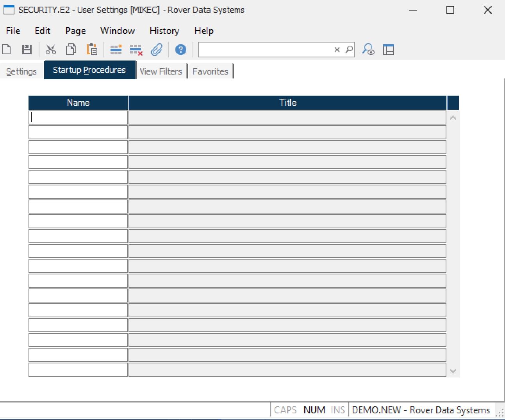This screenshot has height=420, width=505.
Task: Click the magnifier search icon in the search box
Action: coord(349,50)
